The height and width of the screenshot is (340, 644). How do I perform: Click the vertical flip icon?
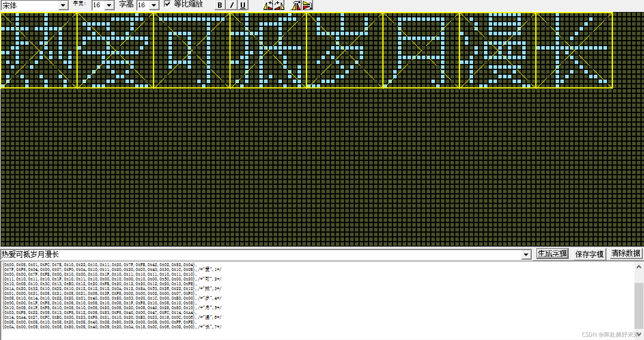point(307,5)
